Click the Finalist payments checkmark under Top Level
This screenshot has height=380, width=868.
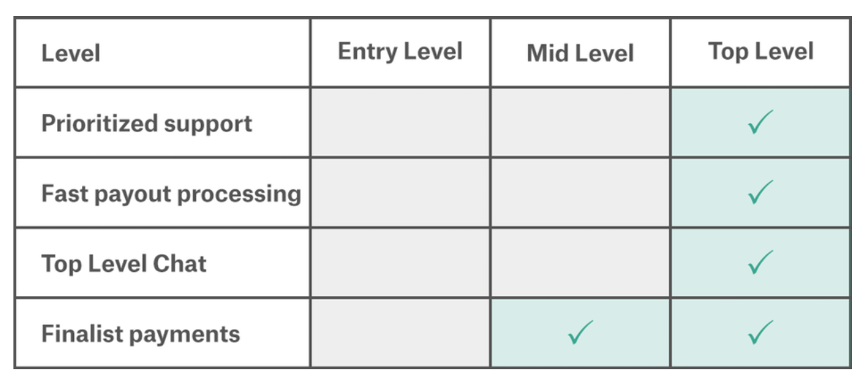coord(760,333)
